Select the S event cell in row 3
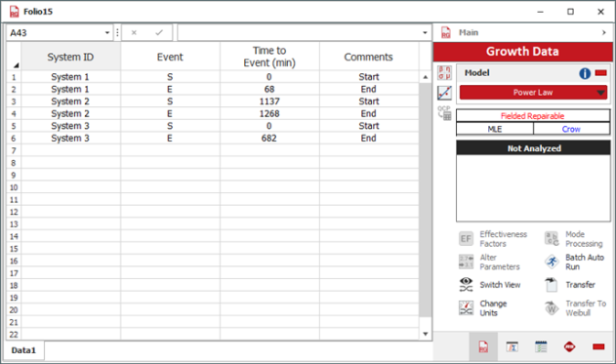The image size is (616, 364). coord(170,101)
